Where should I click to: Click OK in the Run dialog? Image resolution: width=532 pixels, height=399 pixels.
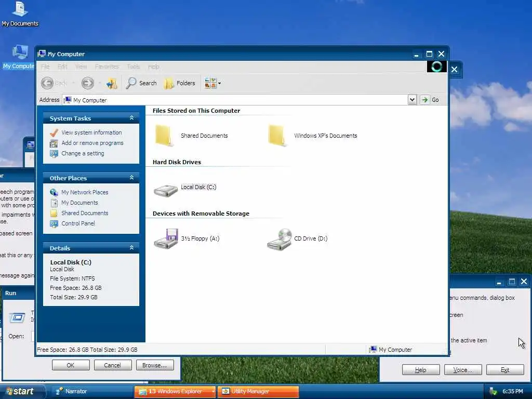[71, 365]
